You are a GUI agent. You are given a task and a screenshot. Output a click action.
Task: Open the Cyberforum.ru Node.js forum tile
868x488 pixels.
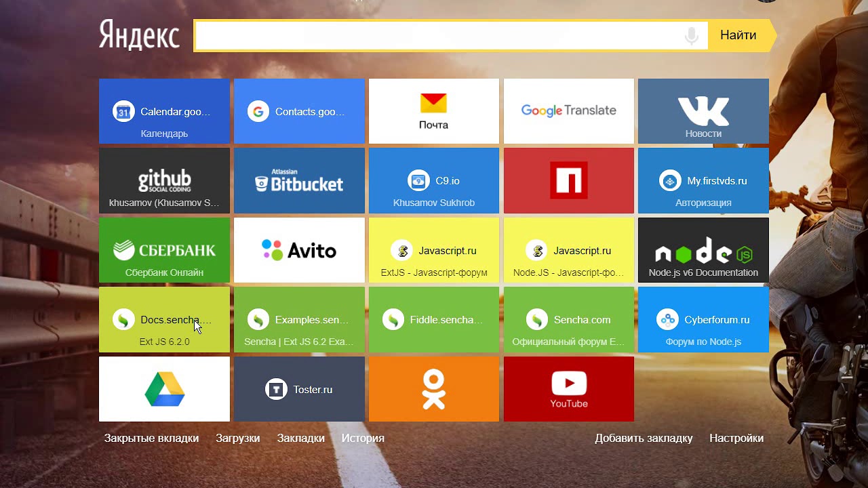(703, 320)
